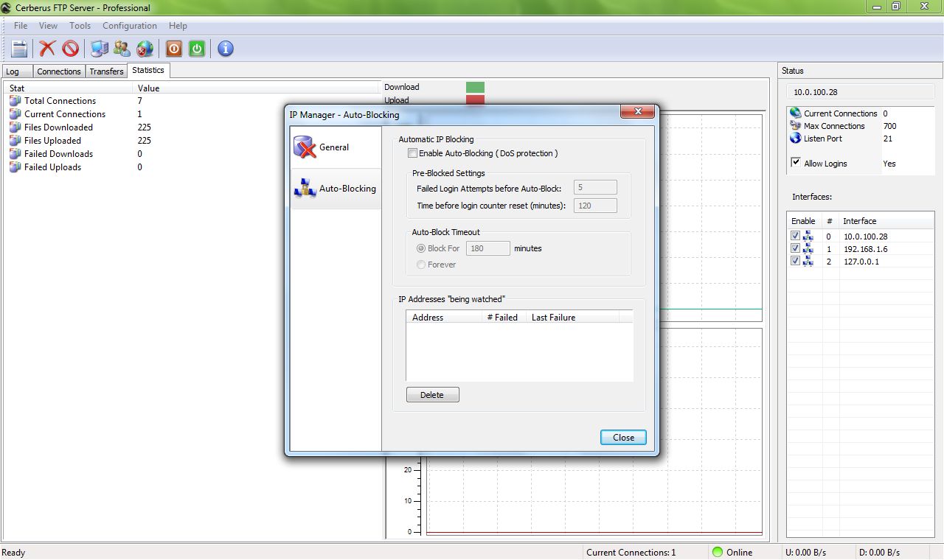944x560 pixels.
Task: Click Stat column header
Action: pyautogui.click(x=69, y=88)
